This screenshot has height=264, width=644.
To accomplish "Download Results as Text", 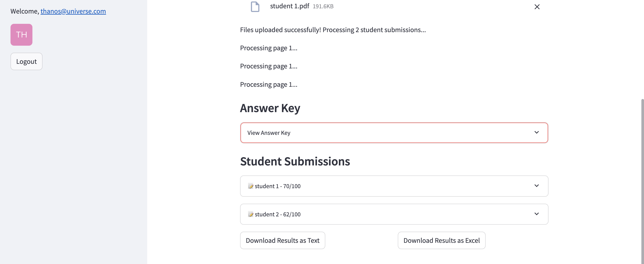I will 283,240.
